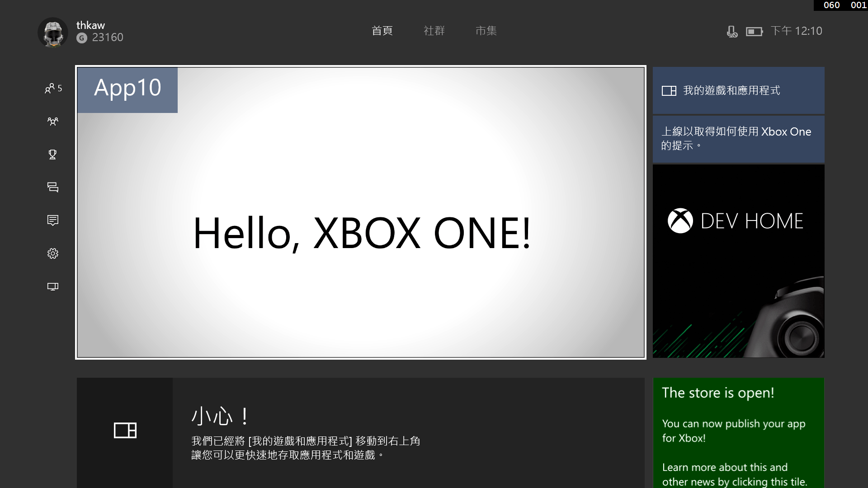Open the parties group icon in sidebar
This screenshot has height=488, width=868.
tap(53, 122)
